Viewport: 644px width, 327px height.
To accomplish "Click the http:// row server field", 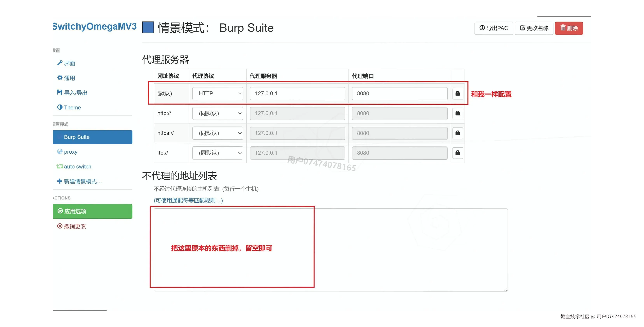I will tap(297, 113).
